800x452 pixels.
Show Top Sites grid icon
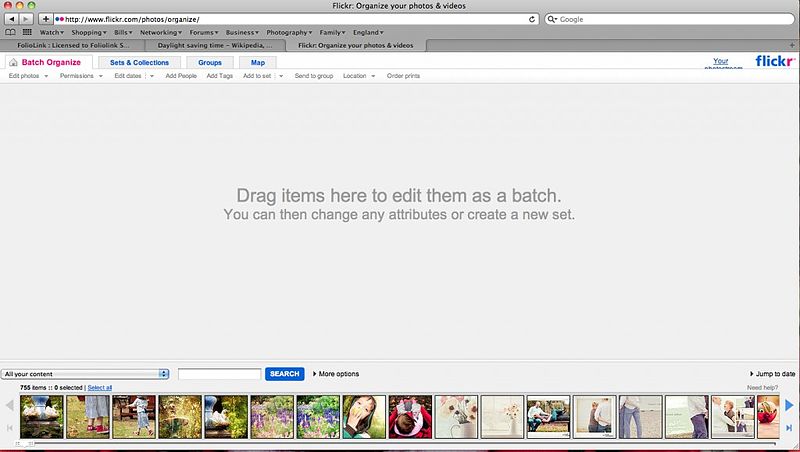[x=27, y=32]
